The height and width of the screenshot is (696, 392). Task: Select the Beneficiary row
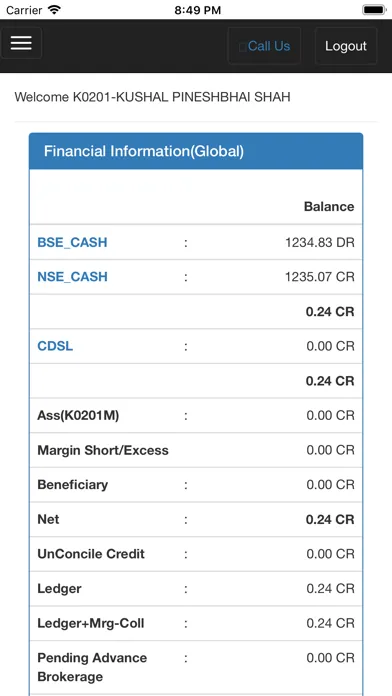click(x=196, y=485)
